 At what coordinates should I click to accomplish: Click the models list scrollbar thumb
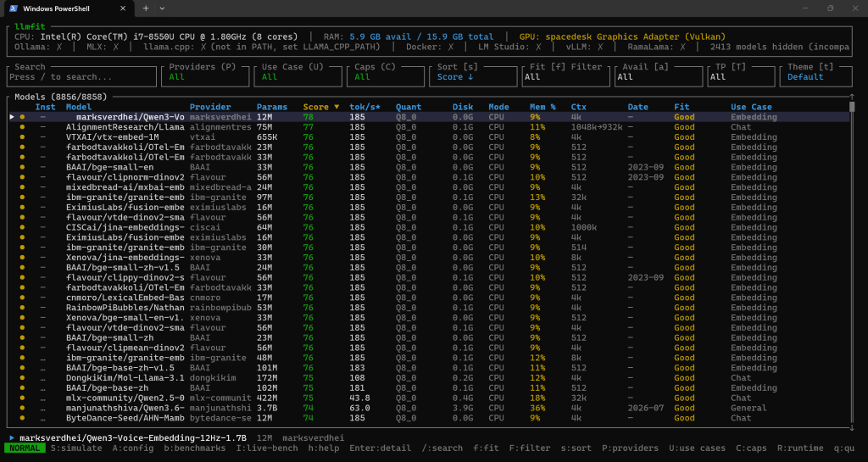click(x=852, y=107)
